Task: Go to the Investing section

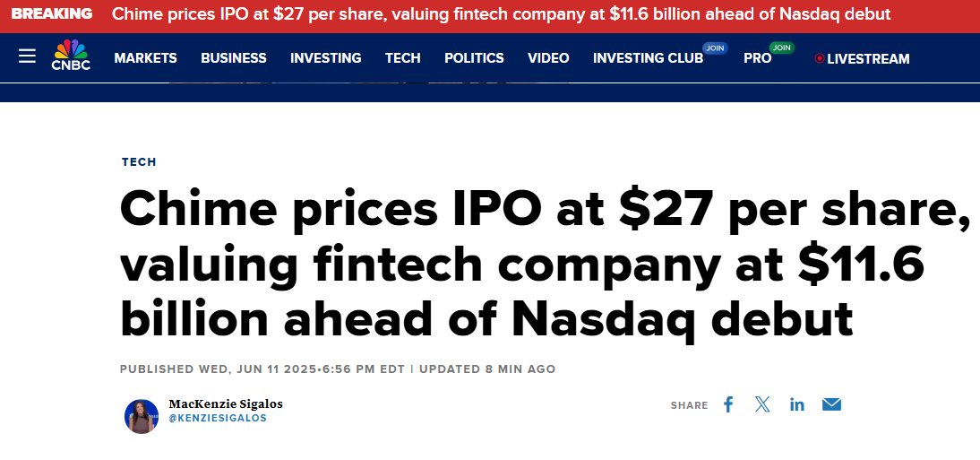Action: (326, 58)
